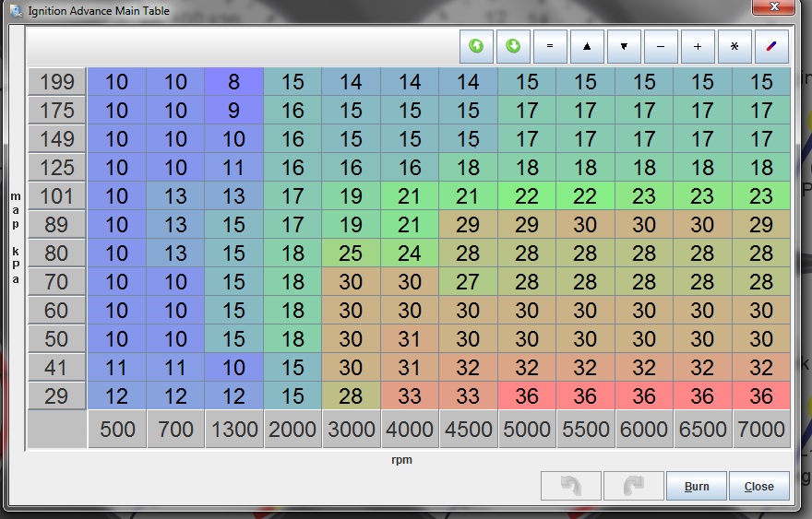The width and height of the screenshot is (812, 519).
Task: Select cell 36 at 29 kPa, 7000 rpm
Action: [x=761, y=396]
